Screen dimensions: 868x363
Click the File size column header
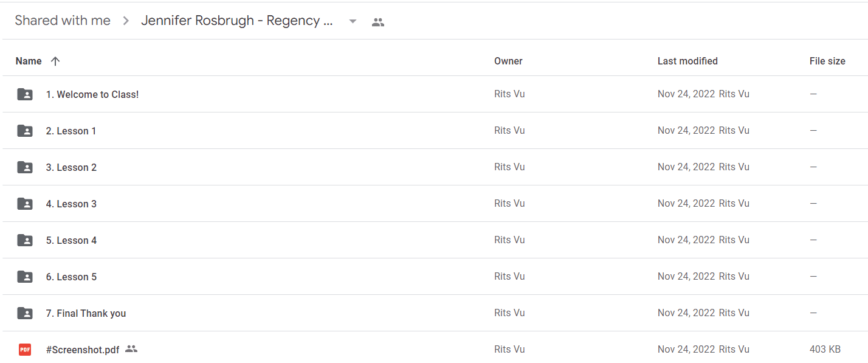coord(827,61)
